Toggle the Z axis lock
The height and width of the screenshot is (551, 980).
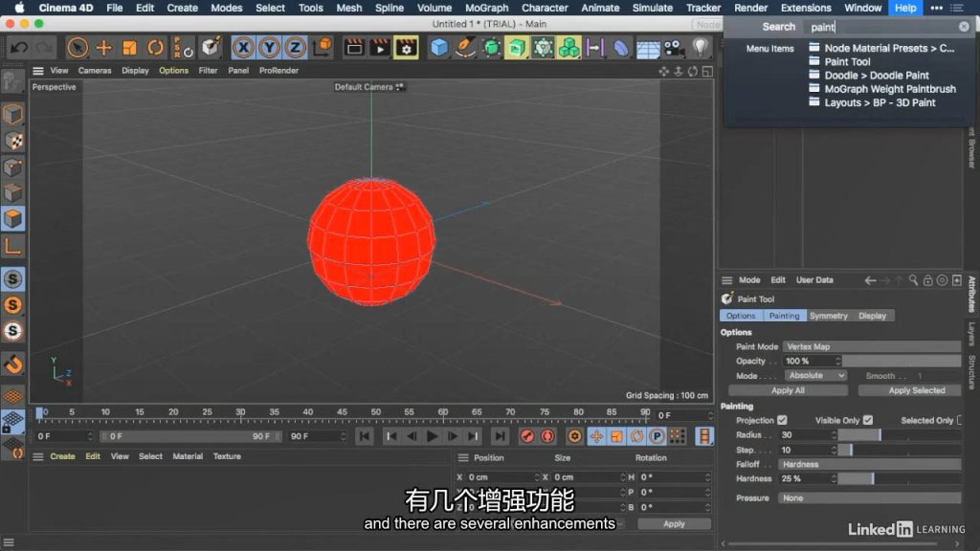coord(295,48)
